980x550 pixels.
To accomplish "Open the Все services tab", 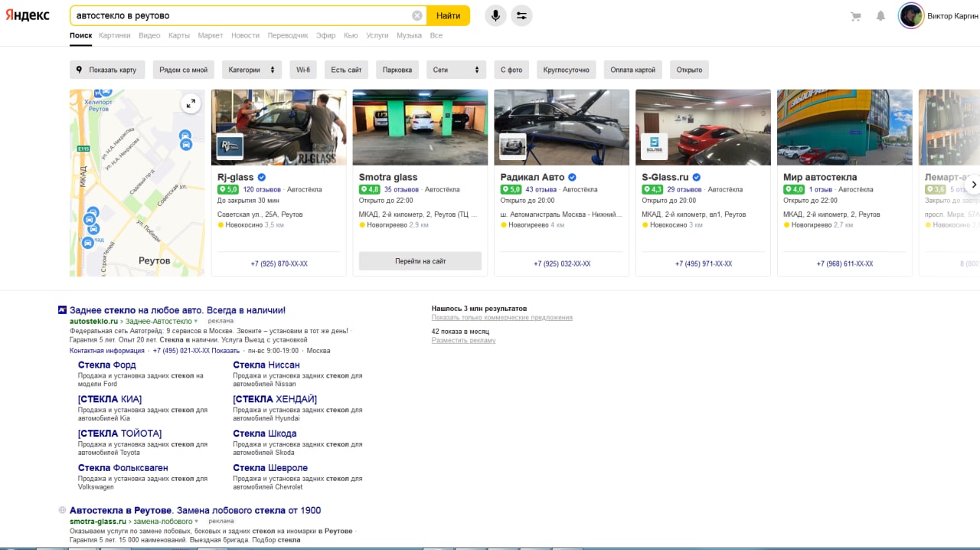I will (436, 35).
